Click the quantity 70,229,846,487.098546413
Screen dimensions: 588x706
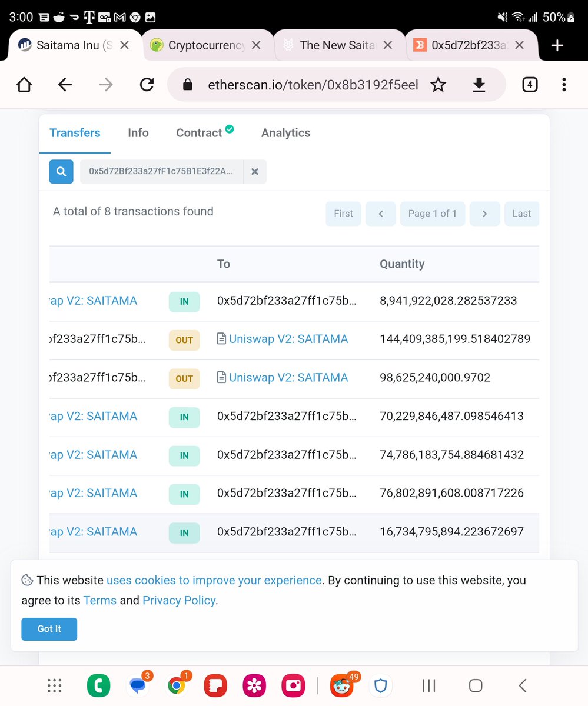pyautogui.click(x=451, y=416)
